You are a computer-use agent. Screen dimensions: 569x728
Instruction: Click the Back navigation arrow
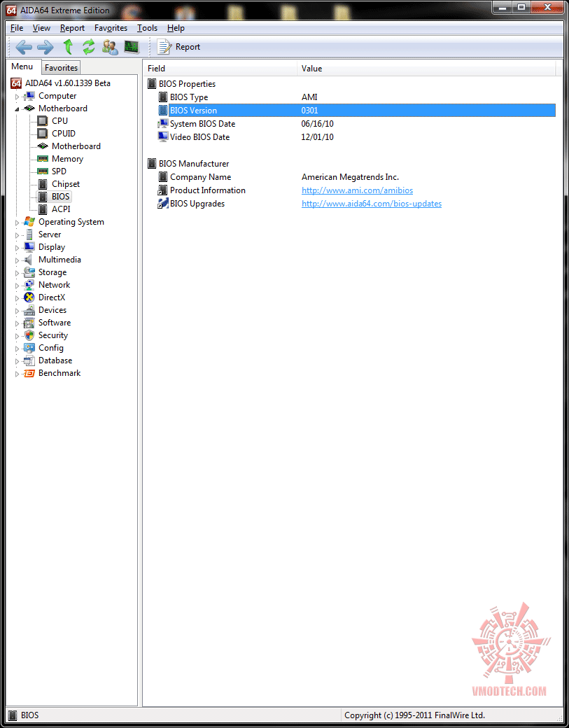click(x=24, y=47)
